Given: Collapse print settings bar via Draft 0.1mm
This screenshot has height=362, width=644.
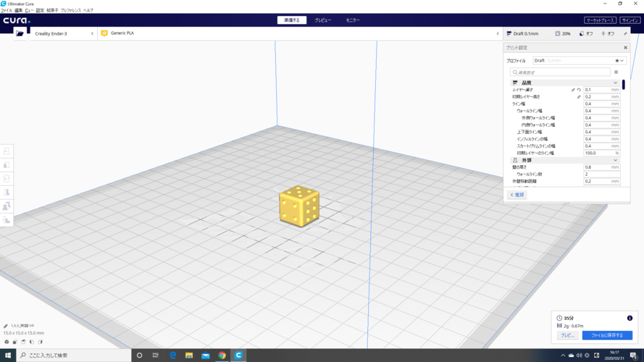Looking at the screenshot, I should point(526,33).
